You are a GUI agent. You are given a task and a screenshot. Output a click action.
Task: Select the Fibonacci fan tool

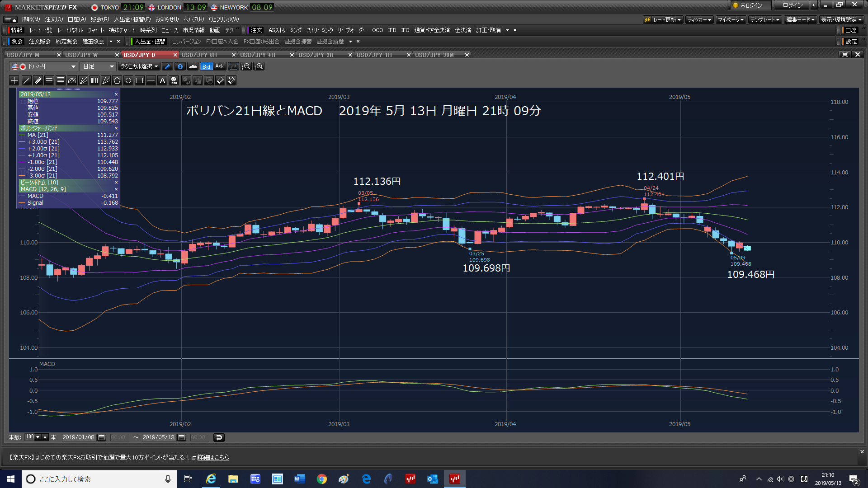(x=83, y=81)
